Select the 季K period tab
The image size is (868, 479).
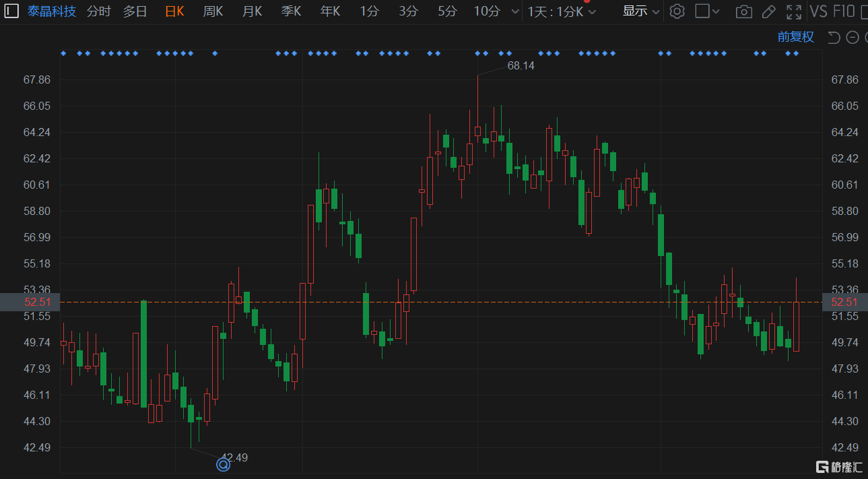(291, 11)
